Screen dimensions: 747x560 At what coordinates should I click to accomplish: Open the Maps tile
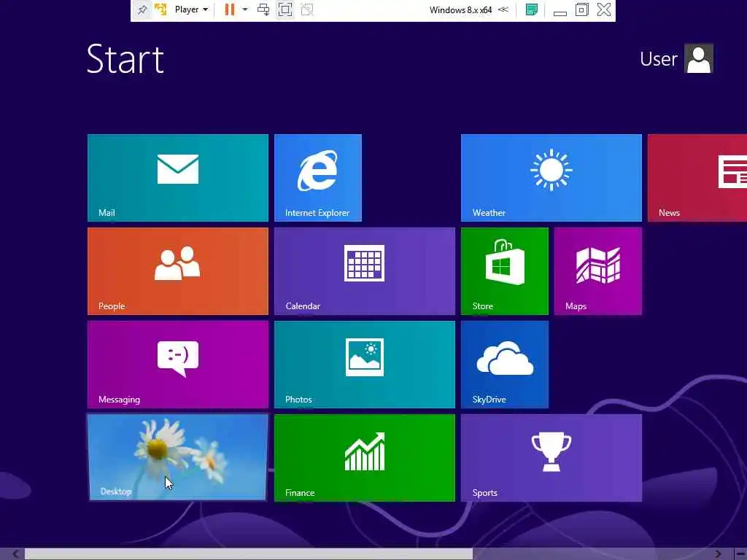coord(598,271)
